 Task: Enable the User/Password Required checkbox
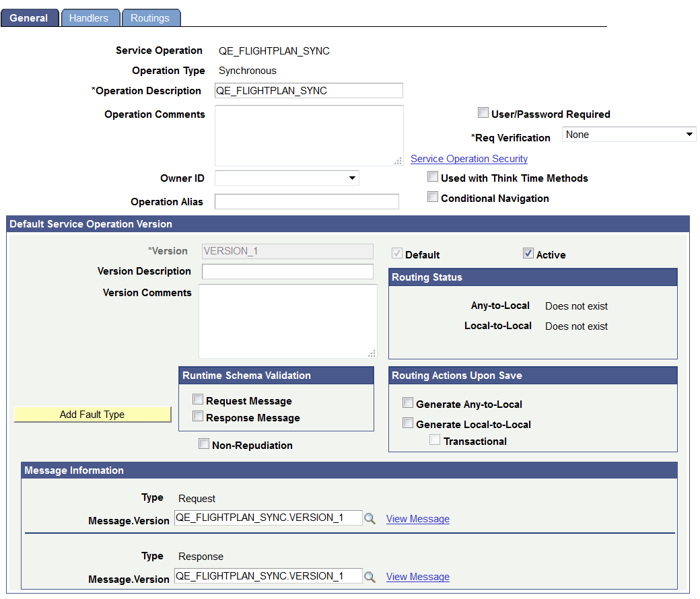tap(483, 113)
